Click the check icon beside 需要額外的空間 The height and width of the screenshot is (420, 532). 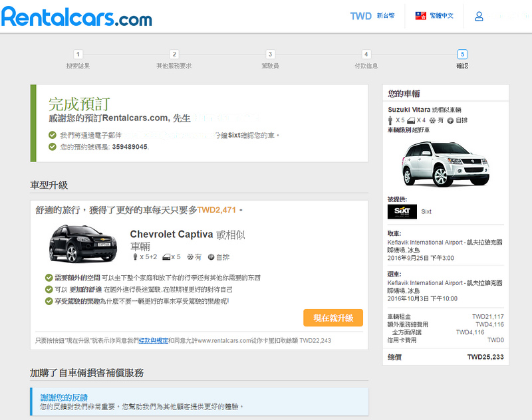pyautogui.click(x=49, y=278)
